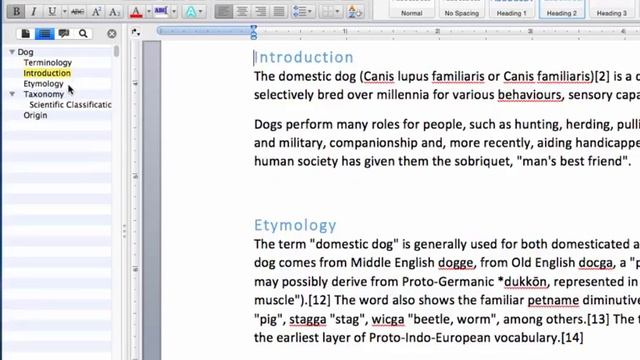Justify the text
The height and width of the screenshot is (360, 640).
pyautogui.click(x=279, y=11)
